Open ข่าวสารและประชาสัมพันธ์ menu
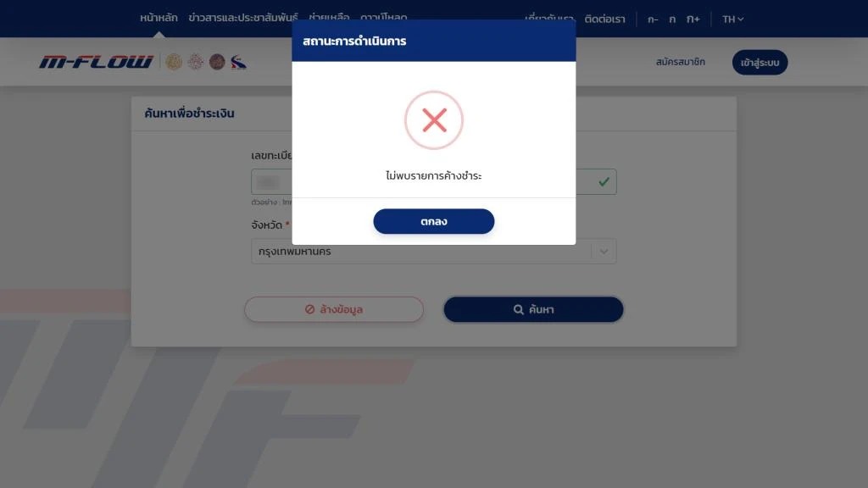 (243, 18)
